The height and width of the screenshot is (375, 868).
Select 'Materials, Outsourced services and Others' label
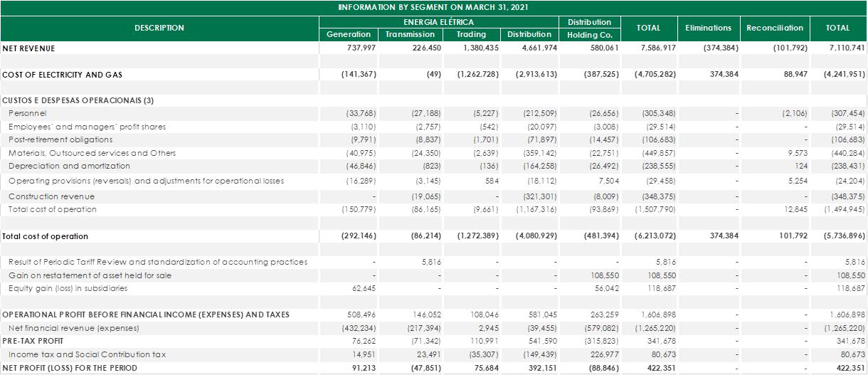[x=92, y=153]
